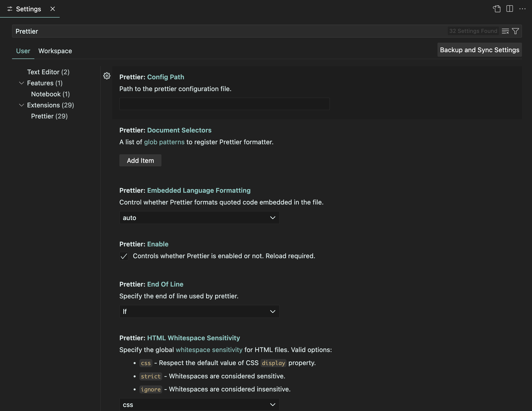Select the User settings tab
The image size is (532, 411).
tap(23, 51)
